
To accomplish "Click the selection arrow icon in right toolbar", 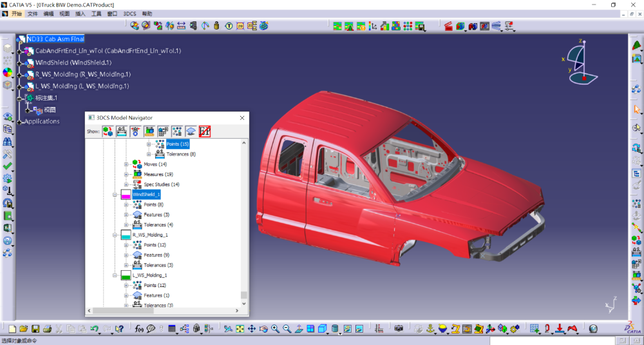I will [637, 110].
